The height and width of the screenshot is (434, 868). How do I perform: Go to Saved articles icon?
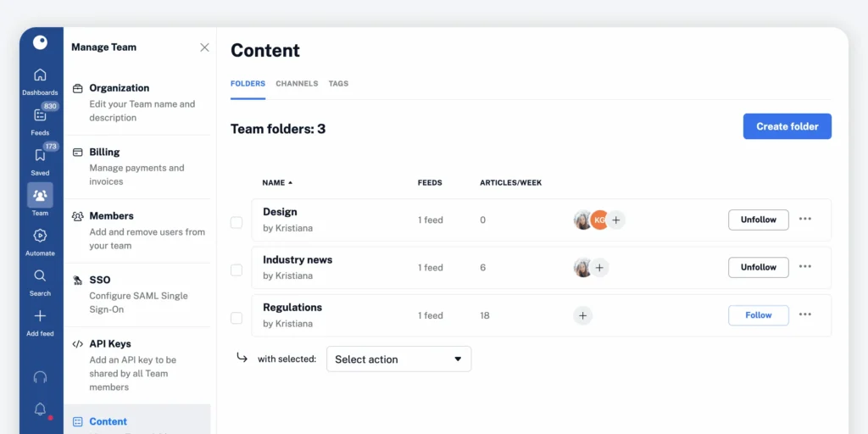[40, 156]
